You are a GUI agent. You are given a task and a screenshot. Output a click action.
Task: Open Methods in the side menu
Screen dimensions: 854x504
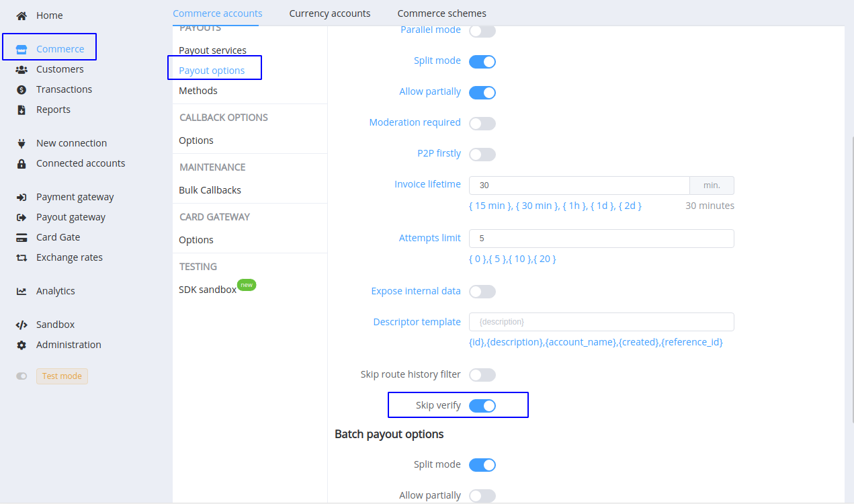[198, 91]
